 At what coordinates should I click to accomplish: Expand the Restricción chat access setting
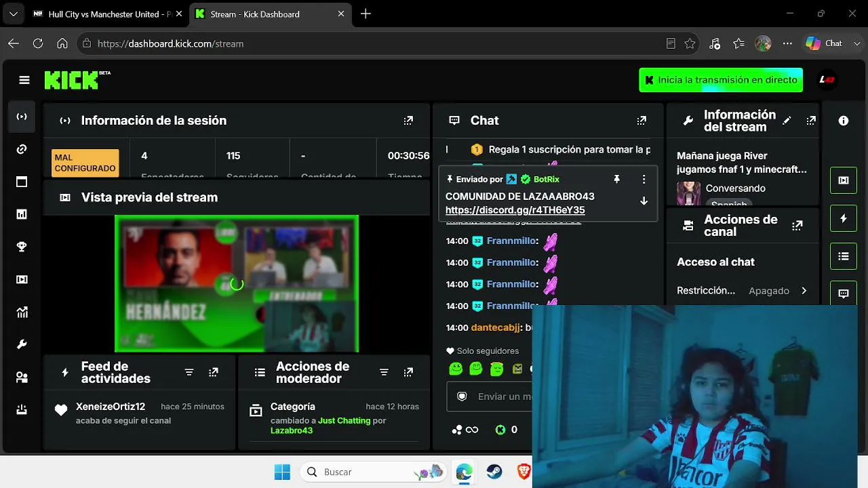804,291
